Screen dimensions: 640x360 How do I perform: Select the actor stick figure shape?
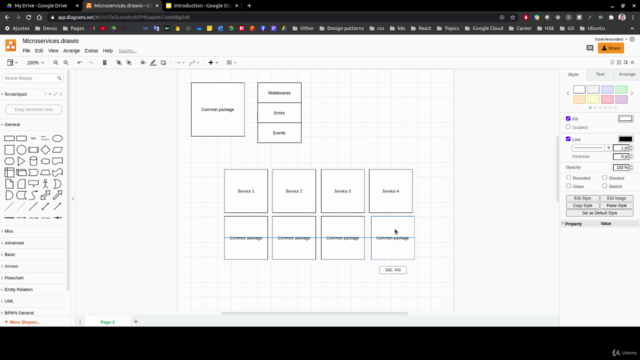coord(45,184)
